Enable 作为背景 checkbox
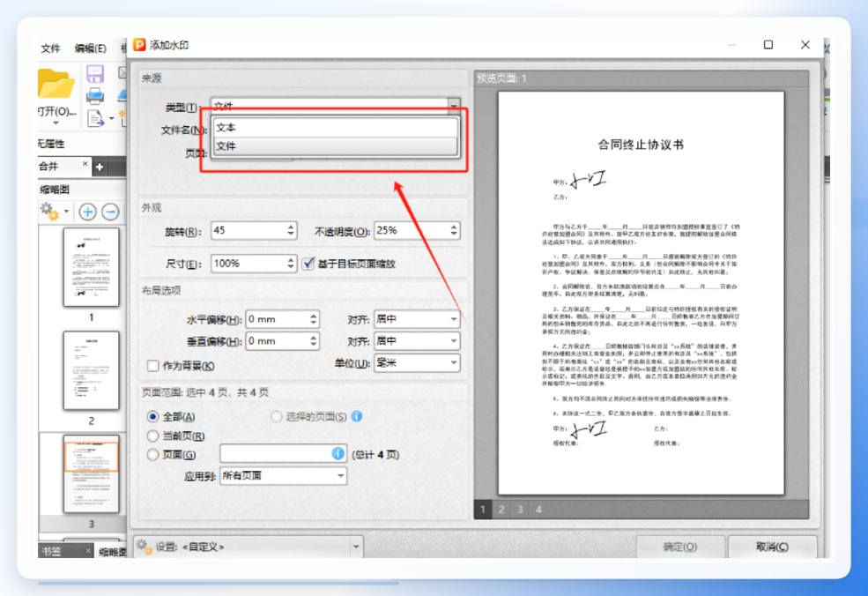The height and width of the screenshot is (596, 868). [152, 366]
